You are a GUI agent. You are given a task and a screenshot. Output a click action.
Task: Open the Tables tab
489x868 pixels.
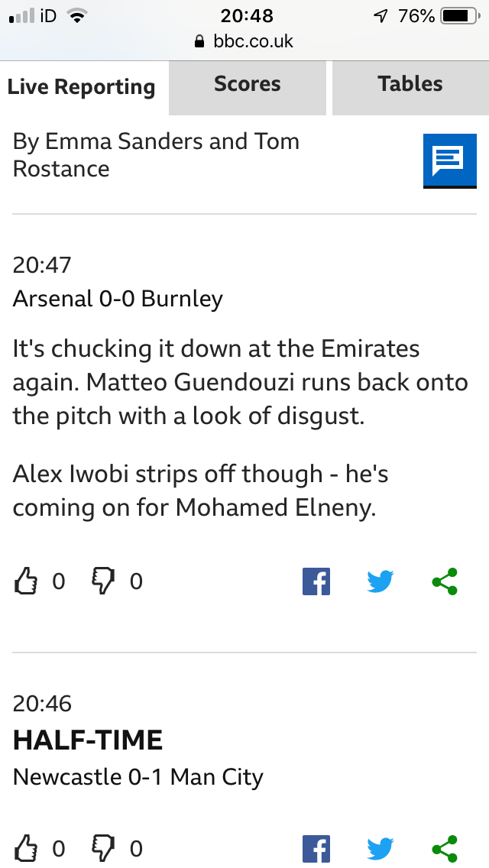click(x=410, y=85)
